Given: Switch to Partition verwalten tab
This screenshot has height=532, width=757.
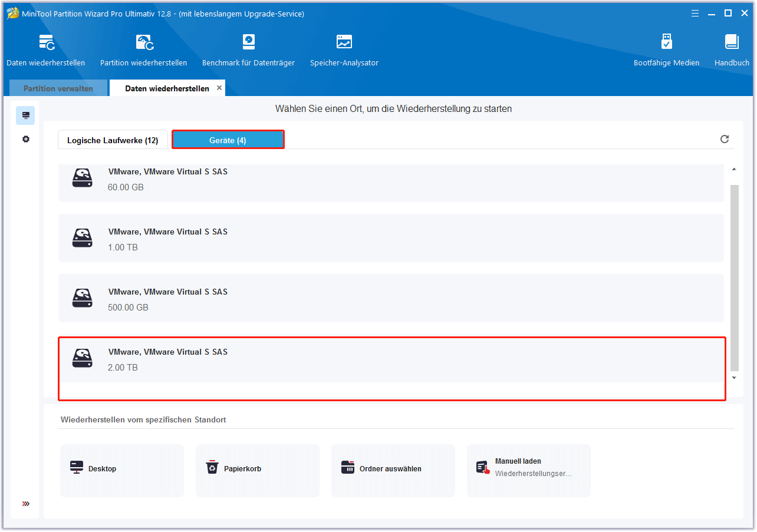Looking at the screenshot, I should 58,88.
